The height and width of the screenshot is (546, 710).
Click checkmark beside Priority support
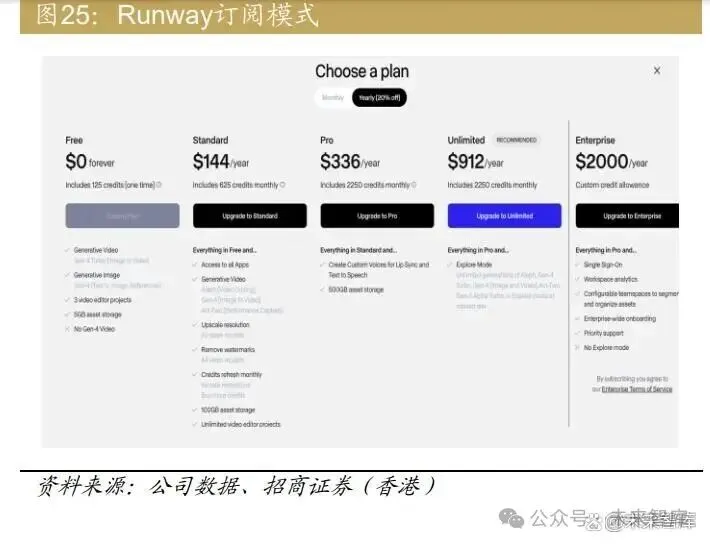(577, 333)
